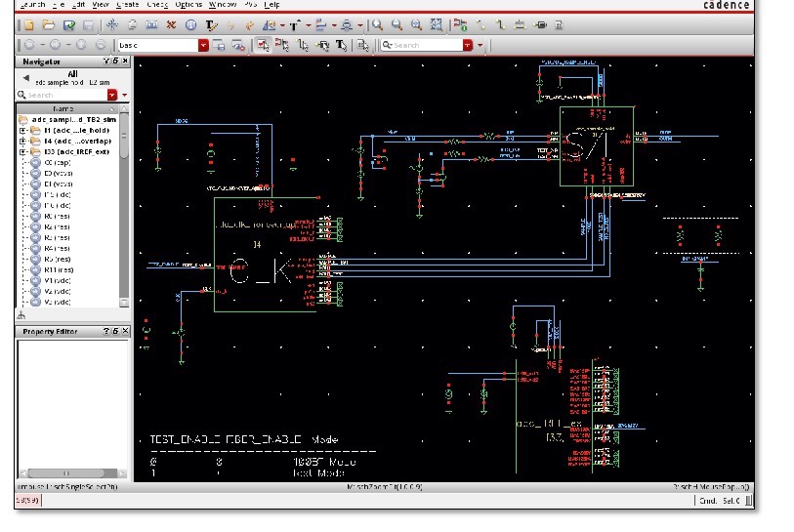794x532 pixels.
Task: Expand the I33 (adc_IREF_ext) tree node
Action: tap(22, 152)
